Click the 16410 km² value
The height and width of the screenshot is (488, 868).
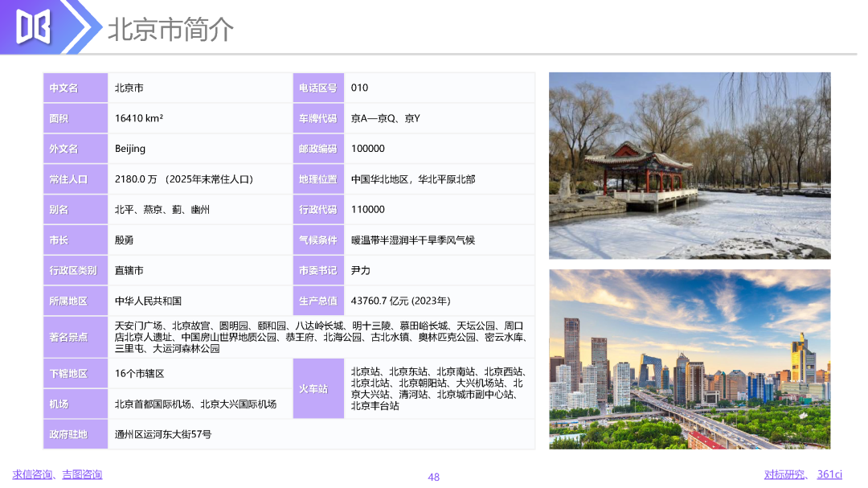click(x=139, y=118)
